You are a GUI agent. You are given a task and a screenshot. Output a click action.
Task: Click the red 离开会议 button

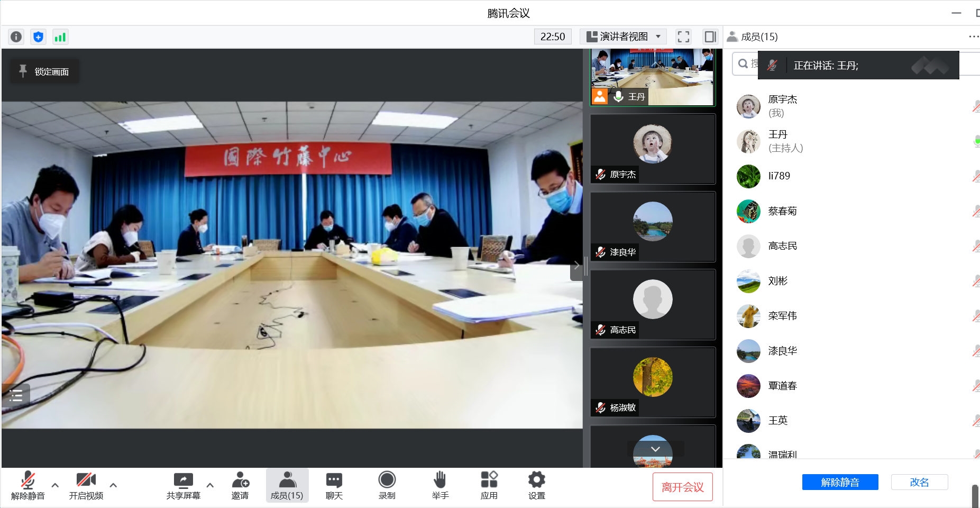[682, 487]
